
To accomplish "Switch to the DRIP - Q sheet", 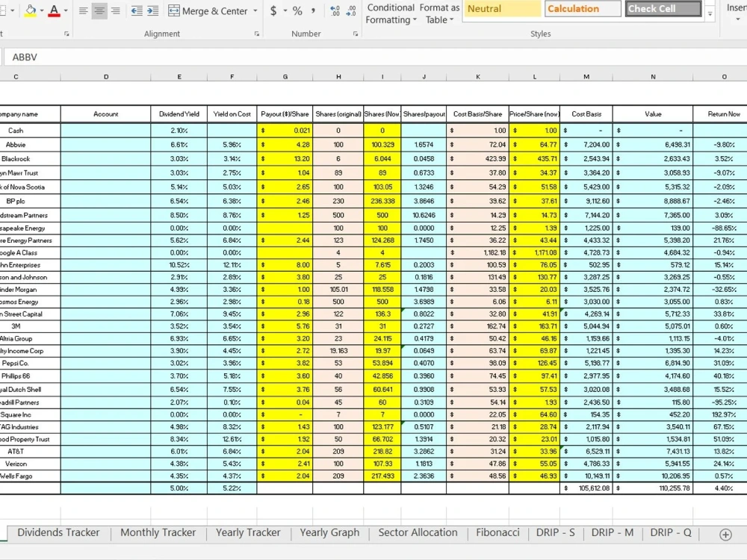I will (671, 533).
